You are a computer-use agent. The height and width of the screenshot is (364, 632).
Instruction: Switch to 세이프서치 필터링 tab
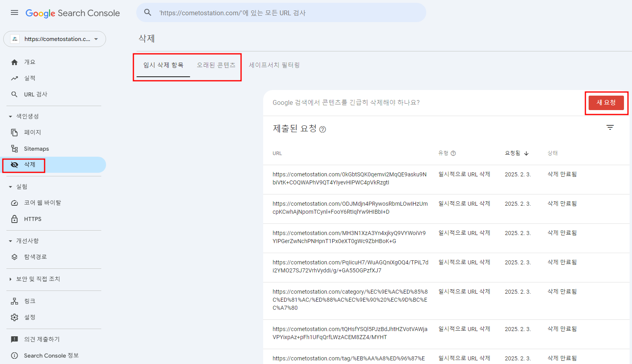tap(274, 65)
